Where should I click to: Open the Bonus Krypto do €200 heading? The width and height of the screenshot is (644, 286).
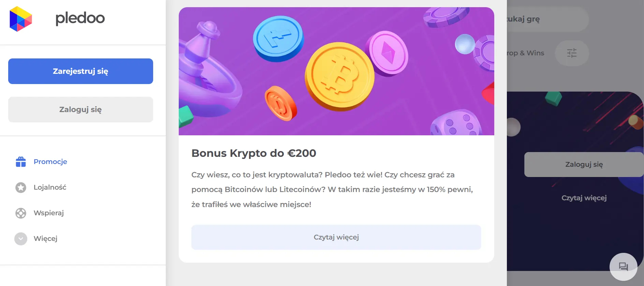[254, 153]
